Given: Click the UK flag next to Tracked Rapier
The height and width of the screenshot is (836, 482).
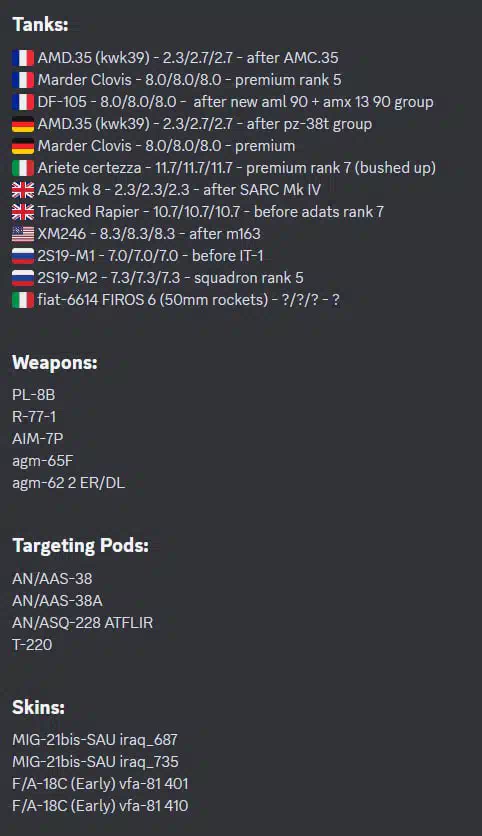Looking at the screenshot, I should pos(23,212).
